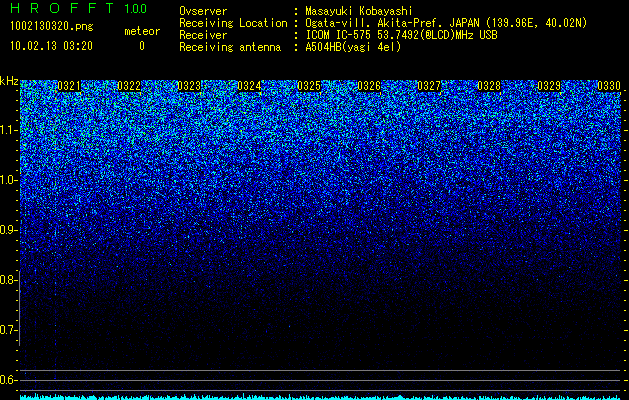The width and height of the screenshot is (629, 400).
Task: Select the name Masayuki Kobayashi
Action: pyautogui.click(x=359, y=11)
